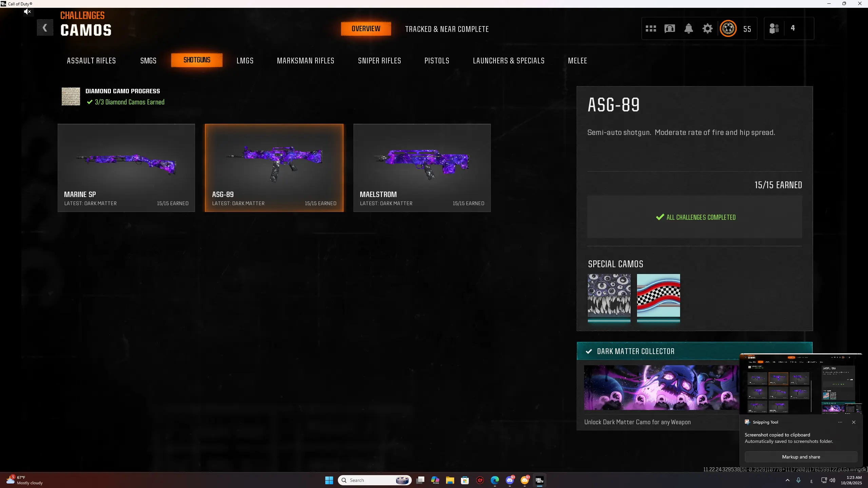868x488 pixels.
Task: Select the eyeball monster special camo
Action: point(609,295)
